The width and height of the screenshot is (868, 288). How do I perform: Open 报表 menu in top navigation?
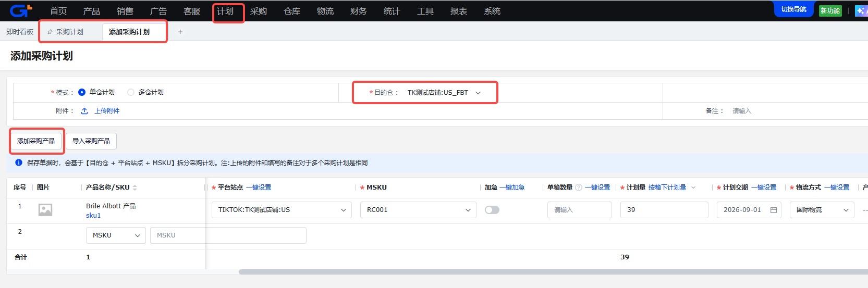[459, 11]
